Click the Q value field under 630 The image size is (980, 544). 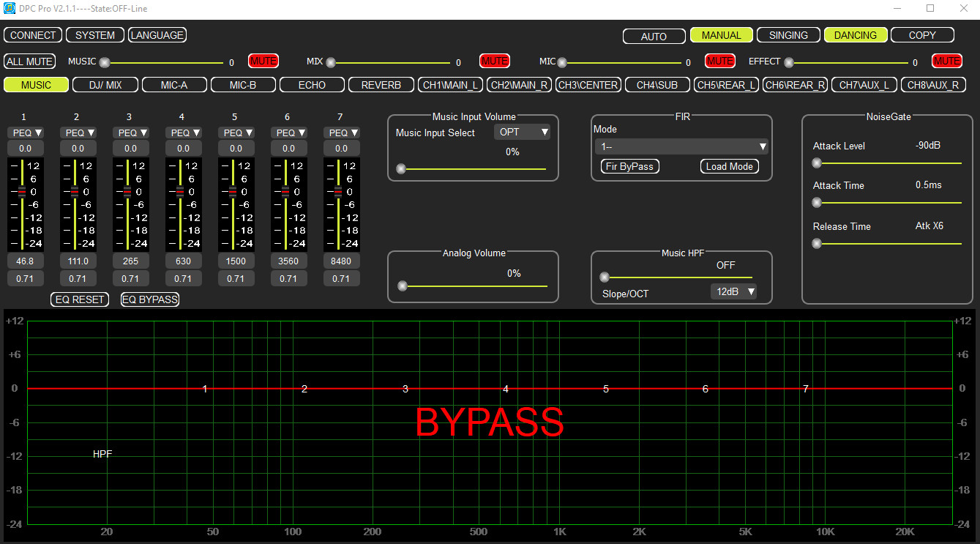click(x=183, y=279)
